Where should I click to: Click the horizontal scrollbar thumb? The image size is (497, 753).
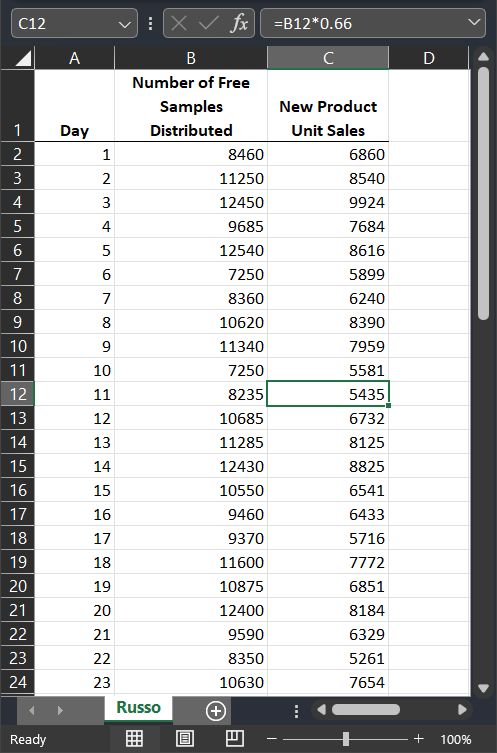[x=366, y=710]
